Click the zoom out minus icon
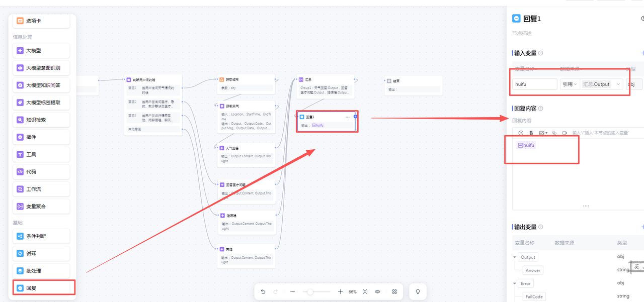Screen dimensions: 644x302 [292, 292]
